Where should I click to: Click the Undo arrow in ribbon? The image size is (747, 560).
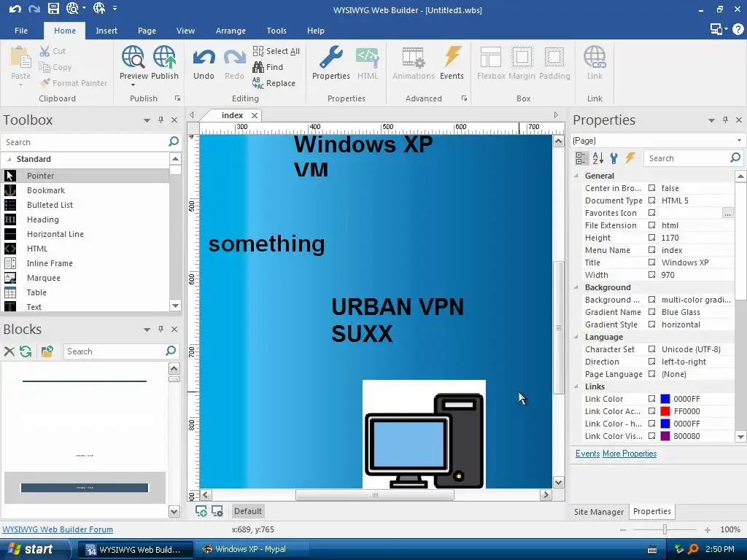204,58
